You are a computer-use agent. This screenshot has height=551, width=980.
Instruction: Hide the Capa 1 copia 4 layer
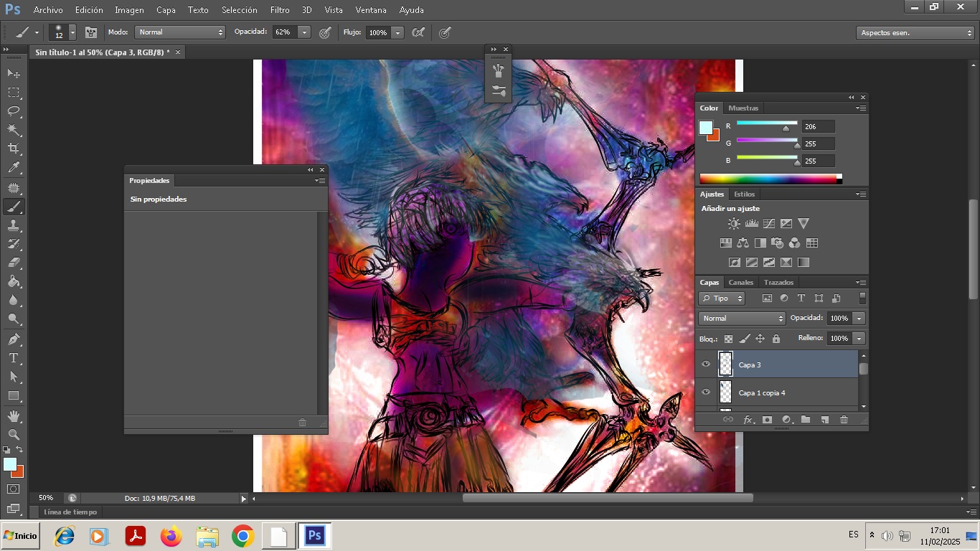coord(706,392)
